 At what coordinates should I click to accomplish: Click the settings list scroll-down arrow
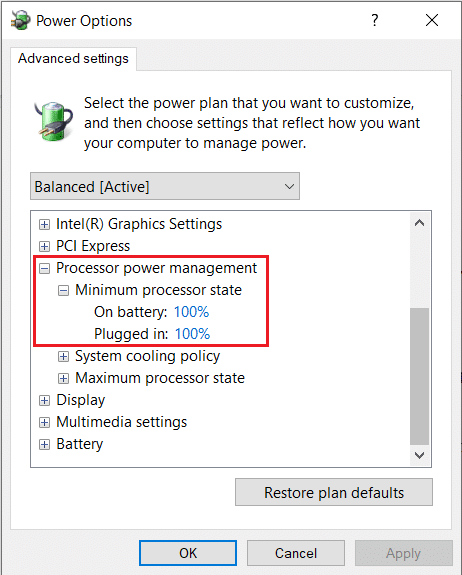pos(419,455)
